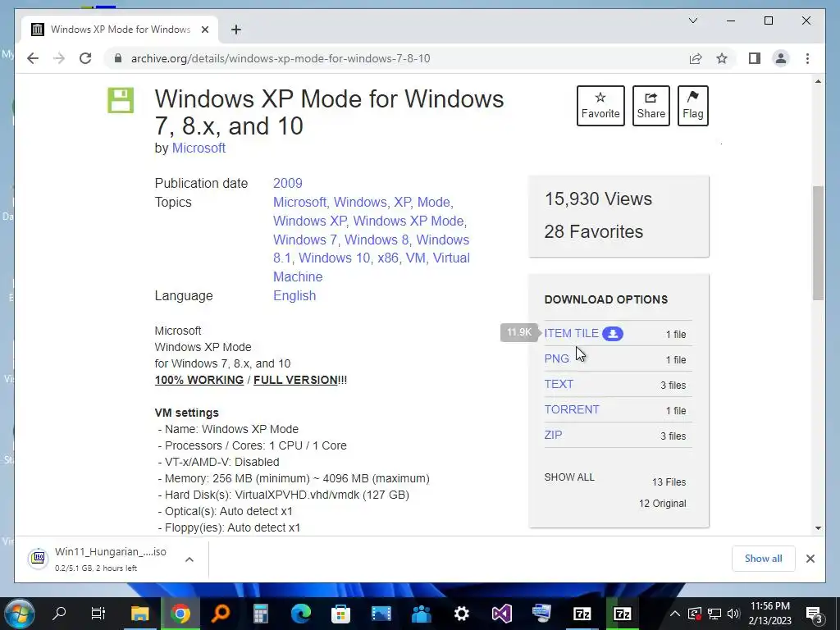The image size is (840, 630).
Task: Bookmark this page with star icon
Action: 722,58
